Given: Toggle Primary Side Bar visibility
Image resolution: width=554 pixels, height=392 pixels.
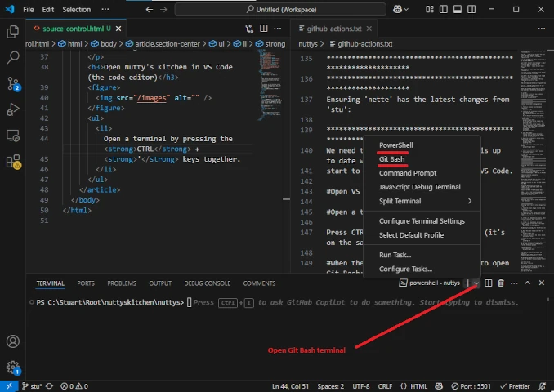Looking at the screenshot, I should (x=444, y=10).
